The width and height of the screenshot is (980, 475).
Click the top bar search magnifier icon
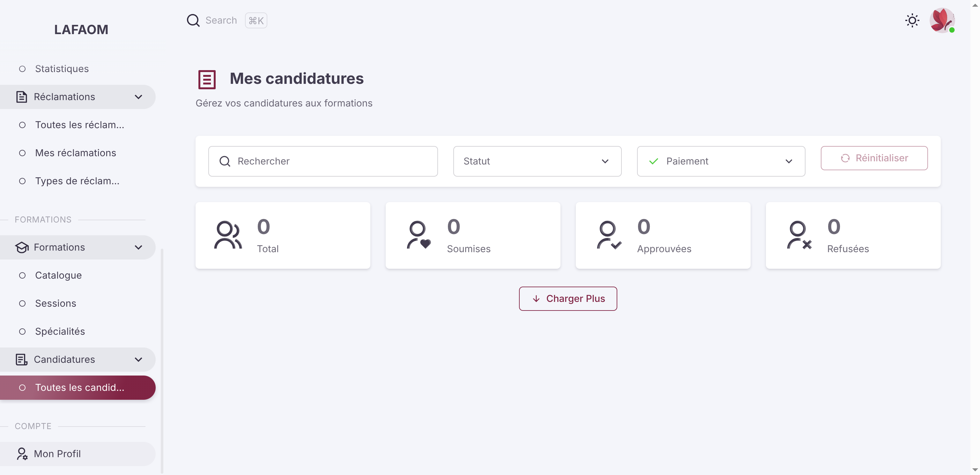[x=193, y=20]
